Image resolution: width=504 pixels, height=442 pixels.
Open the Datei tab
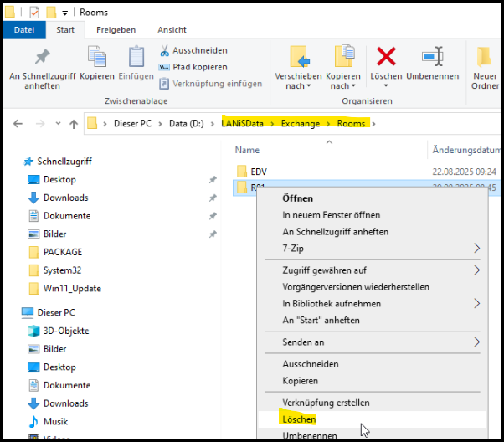coord(24,29)
